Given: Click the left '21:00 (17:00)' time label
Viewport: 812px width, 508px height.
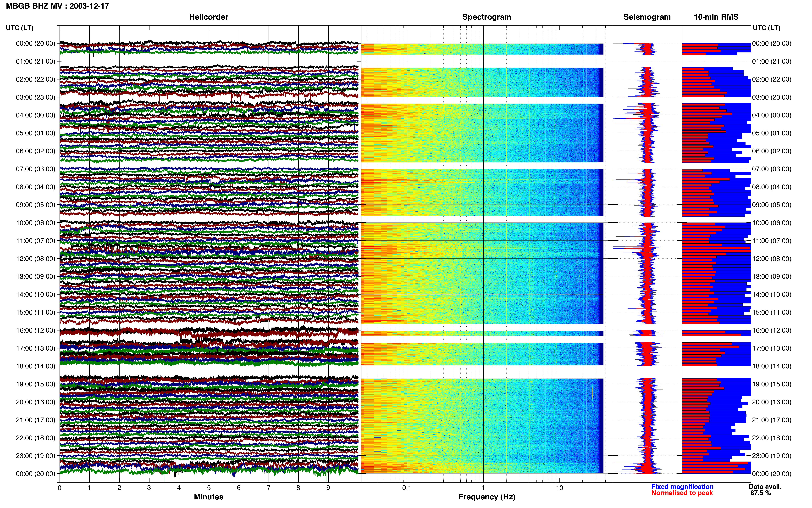Looking at the screenshot, I should tap(35, 420).
